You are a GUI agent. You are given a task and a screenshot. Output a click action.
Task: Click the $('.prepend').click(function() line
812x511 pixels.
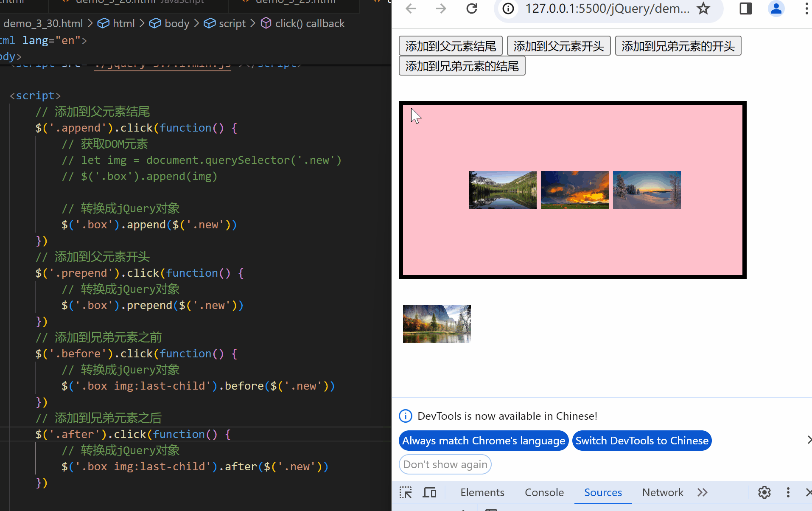tap(140, 273)
